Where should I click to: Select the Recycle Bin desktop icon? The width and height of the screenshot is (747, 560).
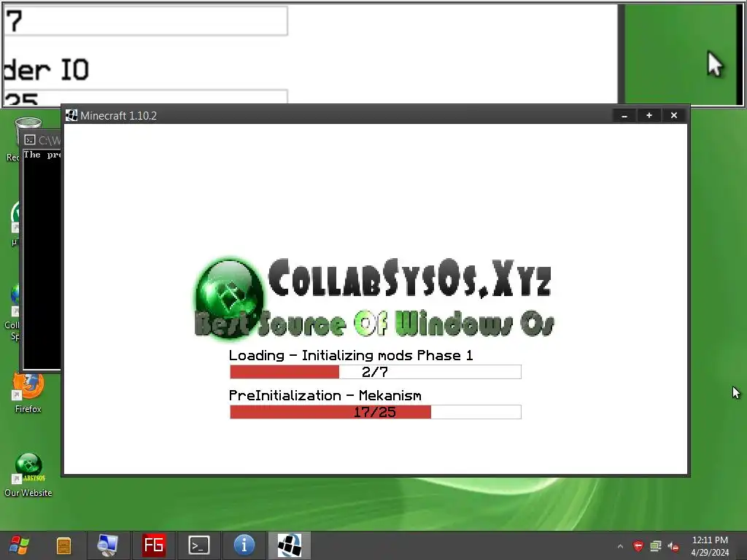[18, 139]
